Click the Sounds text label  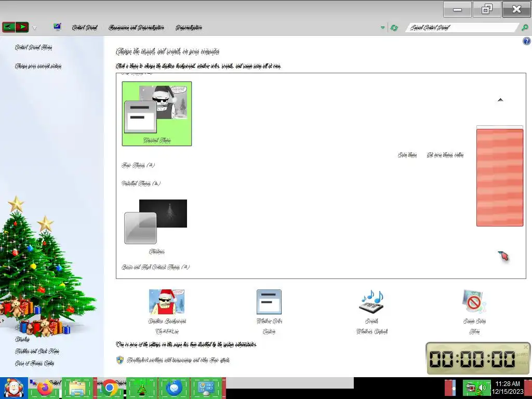point(371,321)
